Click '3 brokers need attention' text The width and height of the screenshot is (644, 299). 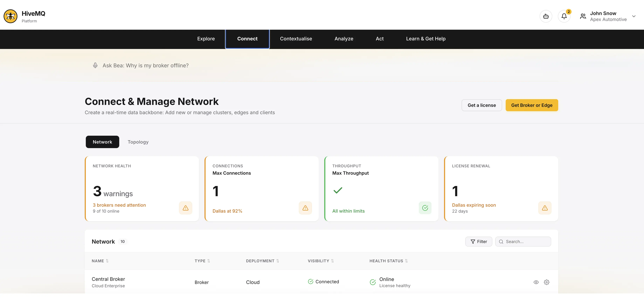(119, 205)
